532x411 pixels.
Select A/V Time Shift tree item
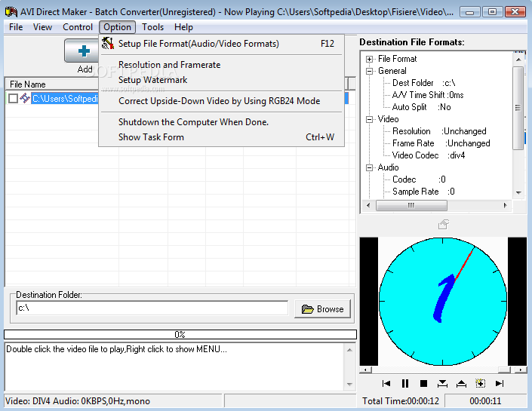[x=428, y=95]
